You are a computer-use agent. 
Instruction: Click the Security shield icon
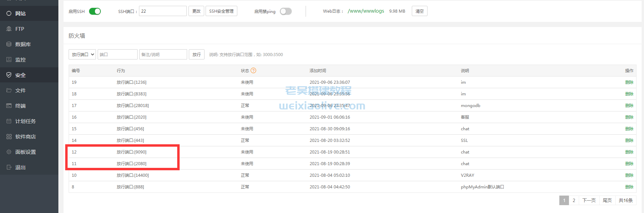(x=9, y=75)
